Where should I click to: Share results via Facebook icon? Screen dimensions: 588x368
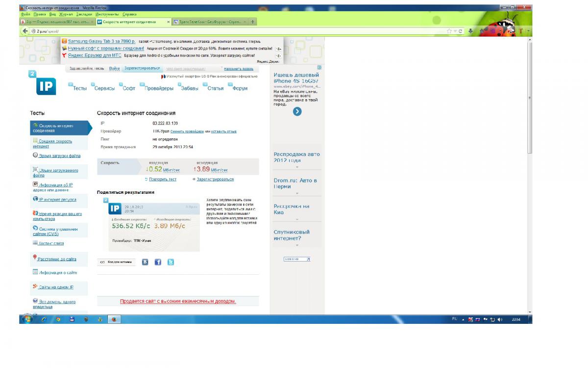(158, 262)
